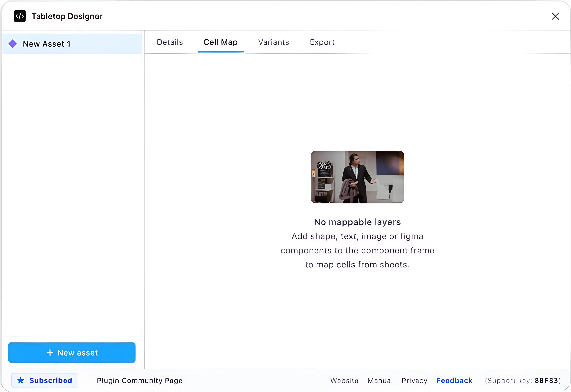571x392 pixels.
Task: Click the No mappable layers heading
Action: pos(357,222)
